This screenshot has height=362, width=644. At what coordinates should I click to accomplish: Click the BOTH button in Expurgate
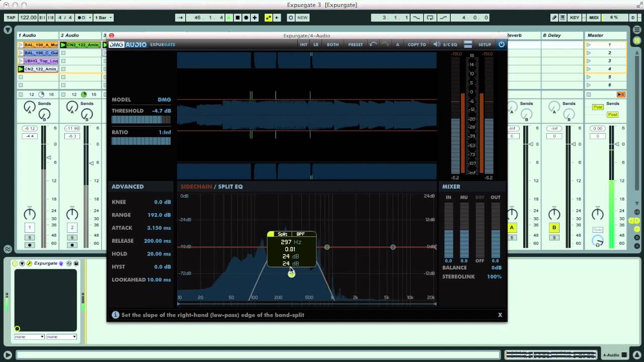click(x=333, y=44)
